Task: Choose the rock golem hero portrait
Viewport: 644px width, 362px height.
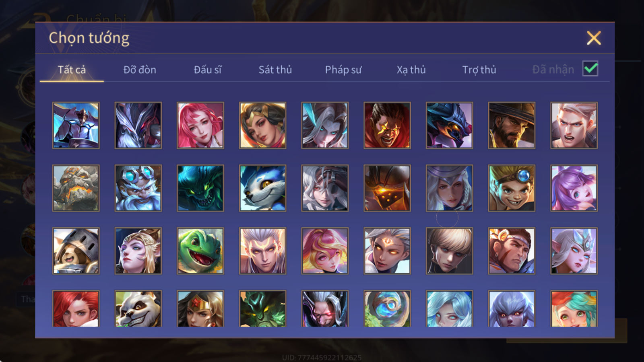Action: (76, 188)
